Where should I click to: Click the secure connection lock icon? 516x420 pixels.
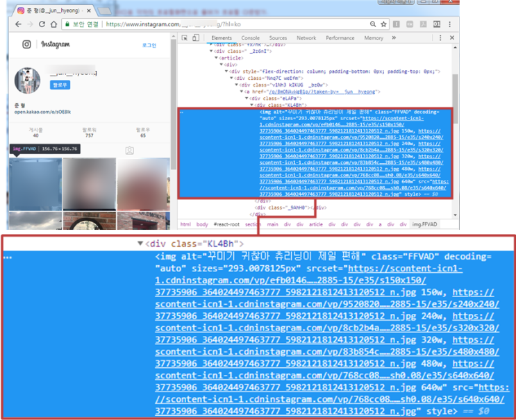tap(67, 24)
